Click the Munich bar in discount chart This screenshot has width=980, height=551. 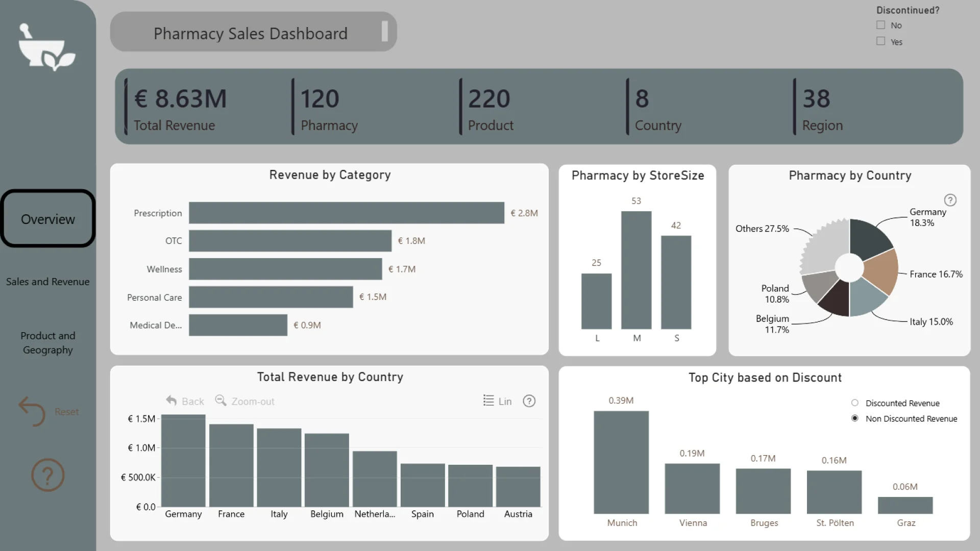pos(621,462)
